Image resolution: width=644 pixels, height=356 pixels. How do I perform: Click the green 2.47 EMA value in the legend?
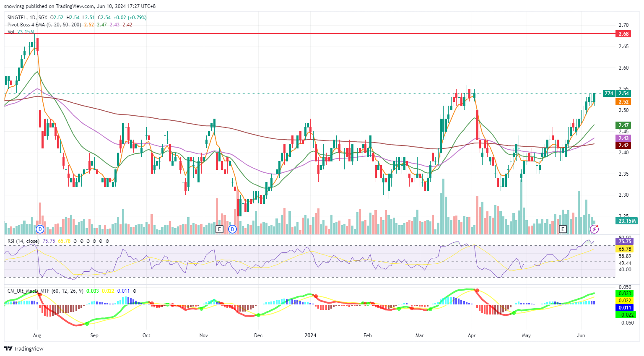pyautogui.click(x=102, y=25)
